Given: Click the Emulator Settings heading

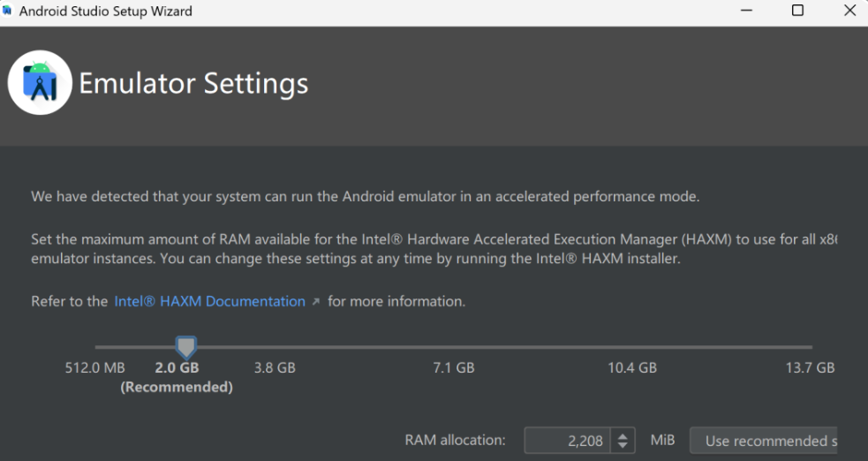Looking at the screenshot, I should [193, 83].
